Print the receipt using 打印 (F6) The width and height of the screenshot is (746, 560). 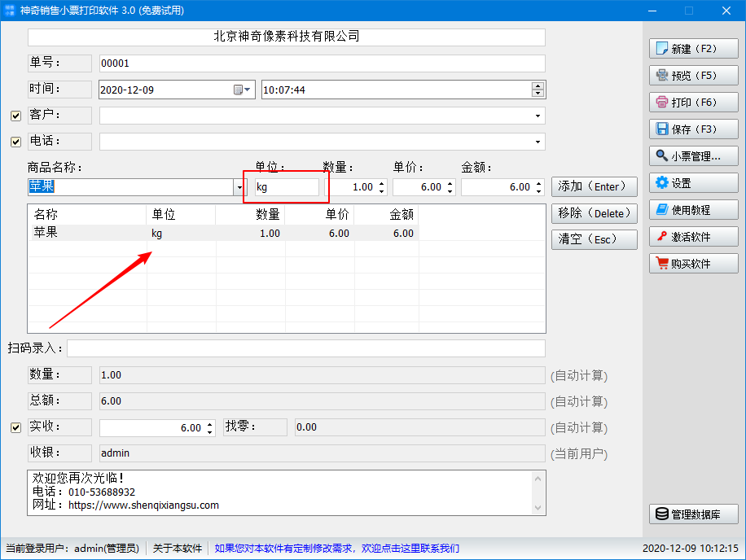tap(693, 103)
